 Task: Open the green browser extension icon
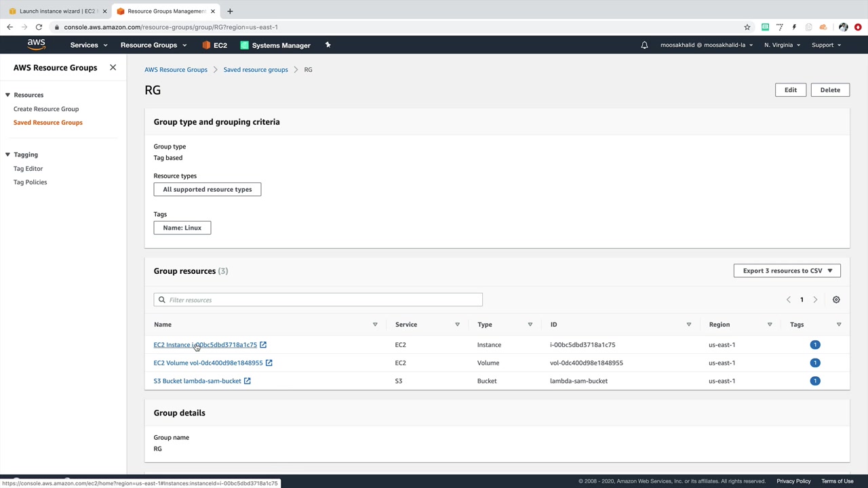coord(765,27)
